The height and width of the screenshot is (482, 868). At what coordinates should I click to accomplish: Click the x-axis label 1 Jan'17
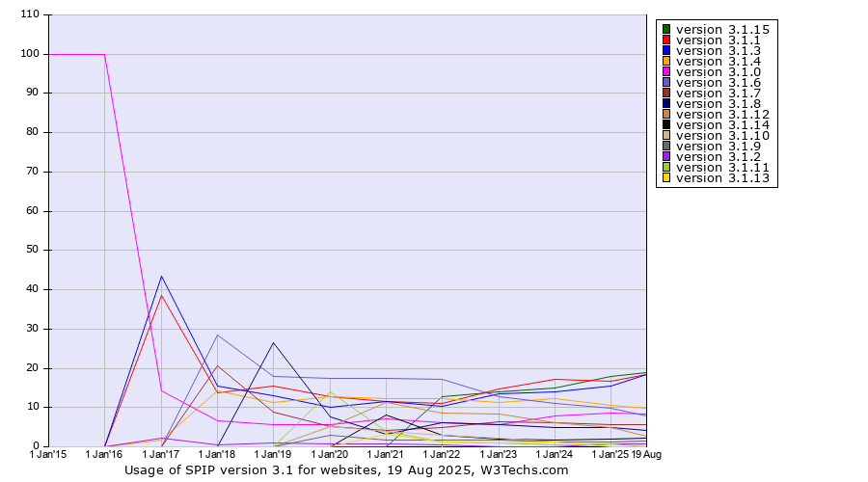tap(160, 454)
